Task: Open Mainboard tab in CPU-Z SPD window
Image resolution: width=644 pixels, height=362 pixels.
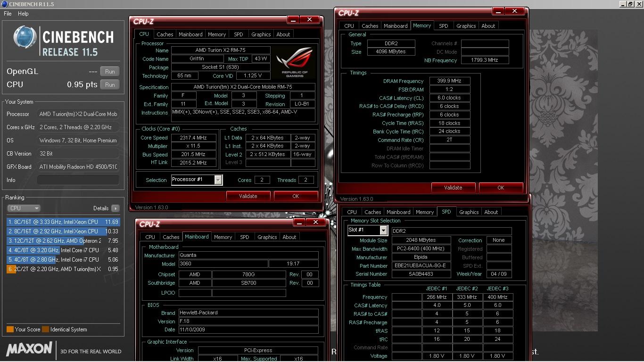Action: (398, 212)
